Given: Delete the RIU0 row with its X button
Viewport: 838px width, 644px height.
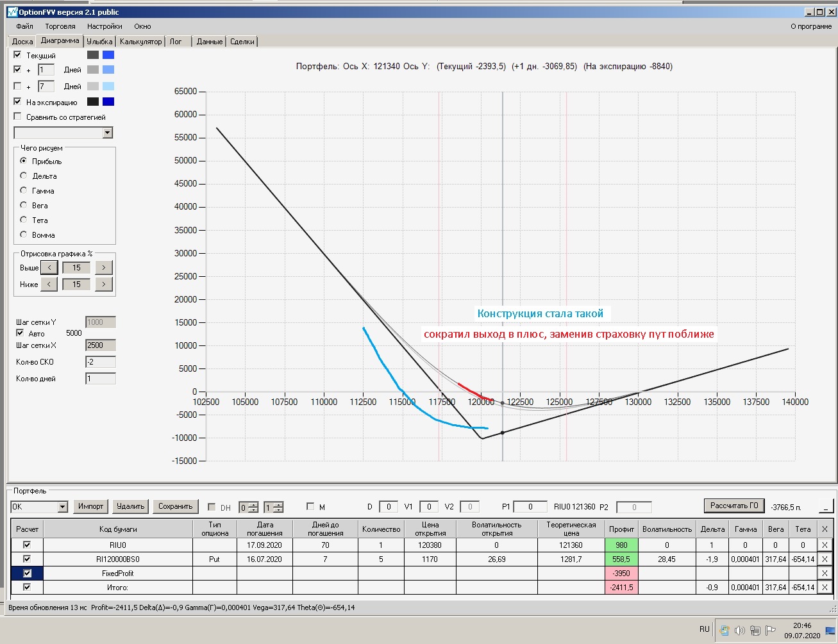Looking at the screenshot, I should tap(825, 545).
